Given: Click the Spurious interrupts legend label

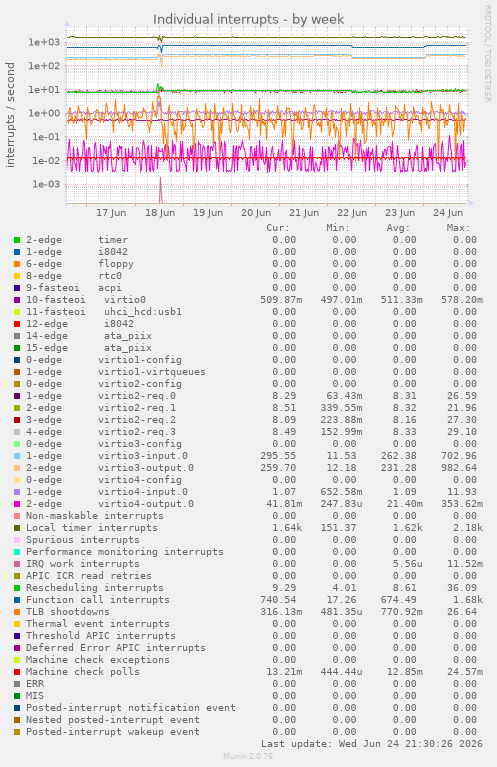Looking at the screenshot, I should [x=83, y=540].
